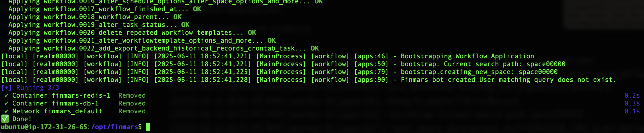Click Removed status for finmars-db-1
The image size is (644, 133).
pyautogui.click(x=132, y=103)
